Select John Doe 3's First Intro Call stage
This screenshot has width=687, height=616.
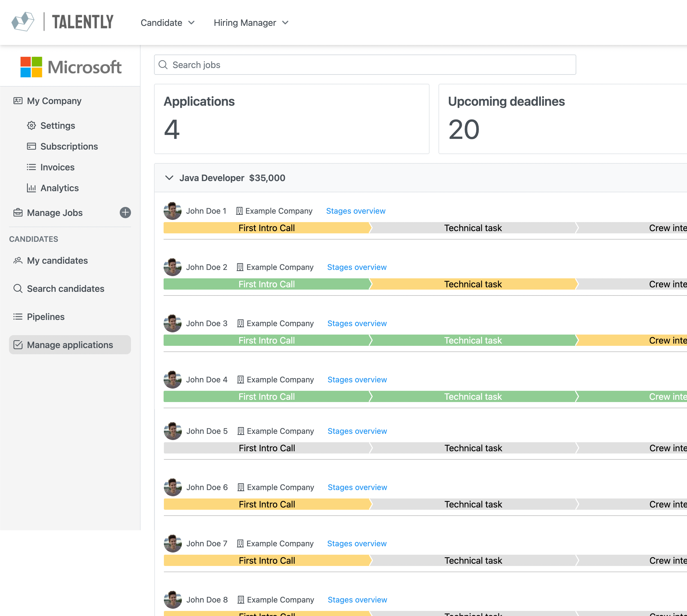[x=267, y=340]
